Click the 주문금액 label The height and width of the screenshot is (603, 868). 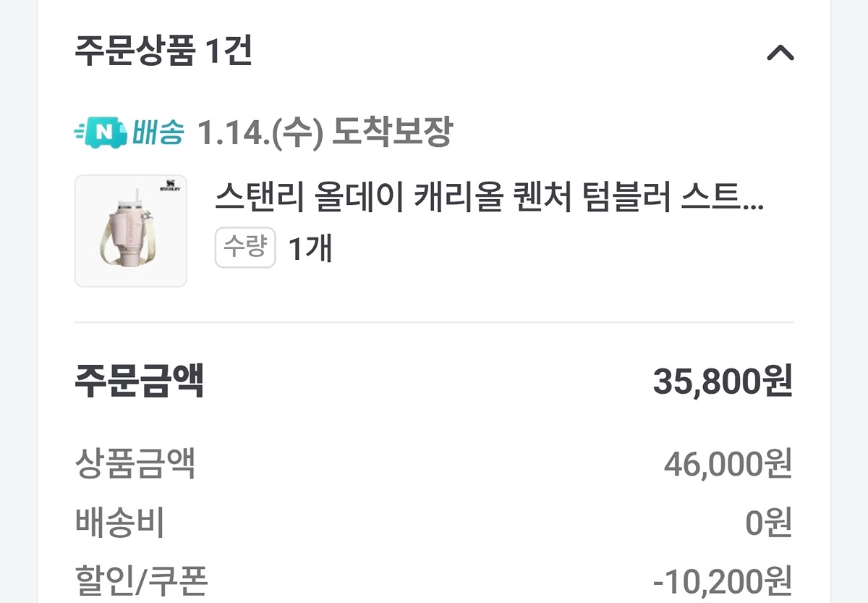pyautogui.click(x=139, y=381)
